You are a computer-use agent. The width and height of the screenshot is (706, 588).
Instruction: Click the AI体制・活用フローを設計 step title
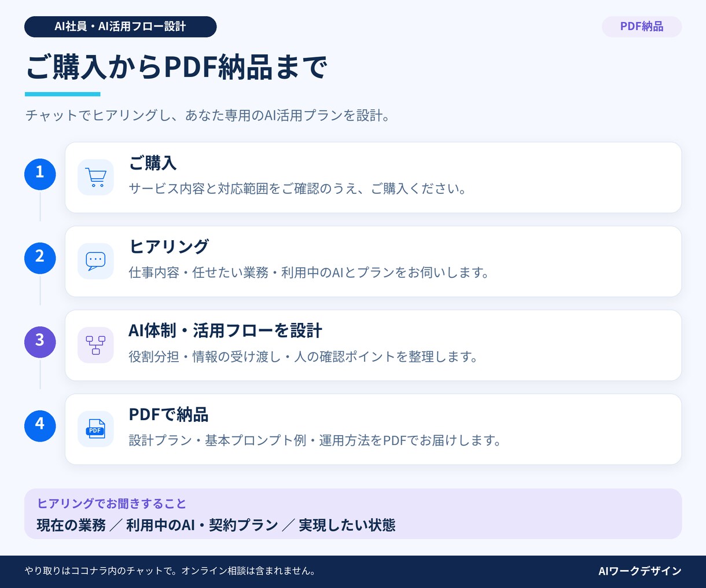click(x=225, y=330)
